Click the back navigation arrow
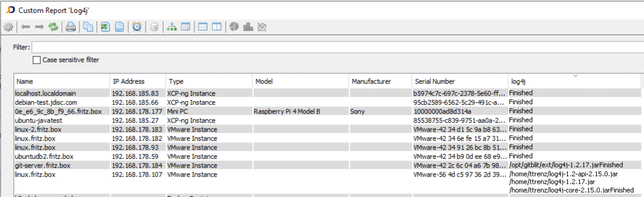This screenshot has width=644, height=197. tap(26, 27)
